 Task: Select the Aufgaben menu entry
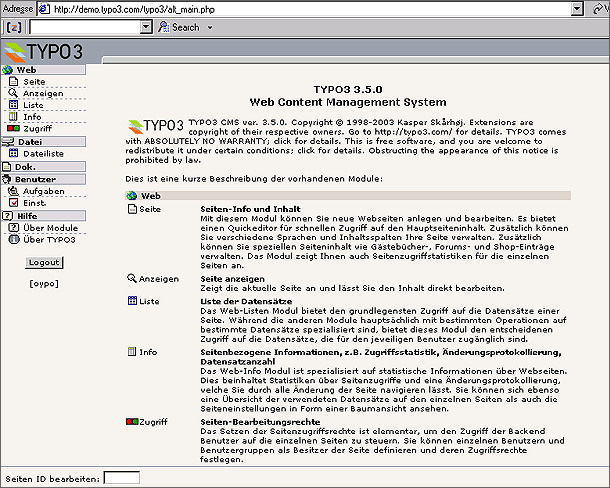(44, 191)
